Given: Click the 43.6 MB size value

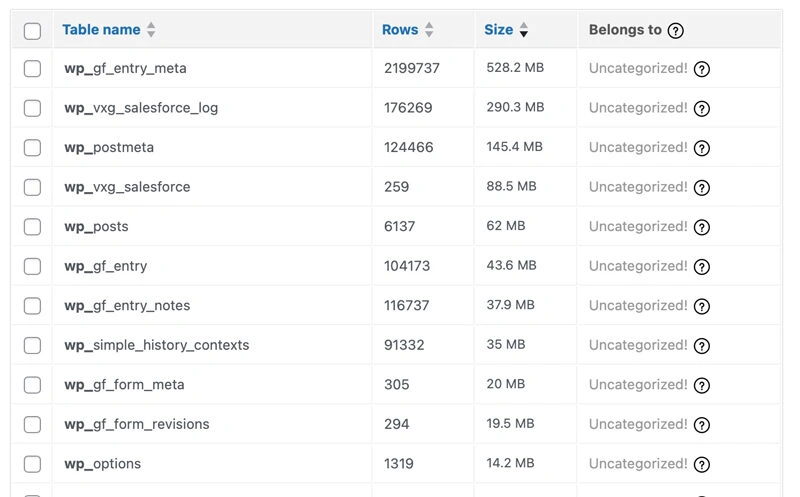Looking at the screenshot, I should [x=511, y=265].
